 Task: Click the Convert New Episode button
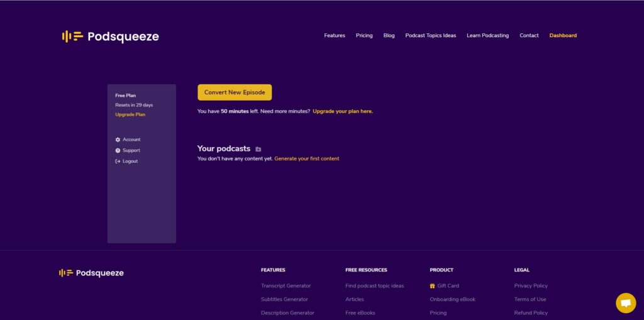click(x=235, y=92)
